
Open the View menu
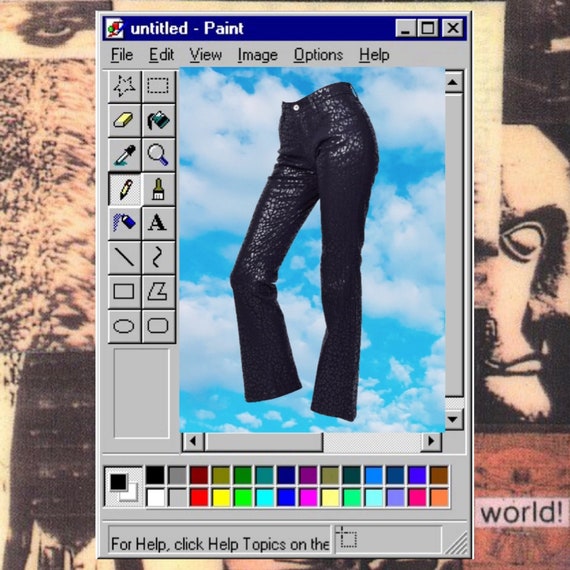205,55
